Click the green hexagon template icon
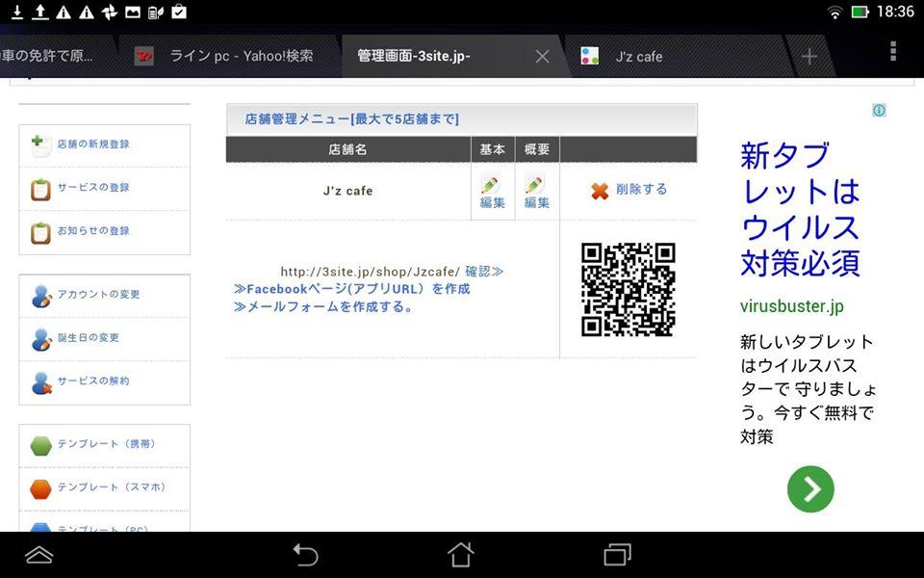Viewport: 924px width, 578px height. point(40,446)
